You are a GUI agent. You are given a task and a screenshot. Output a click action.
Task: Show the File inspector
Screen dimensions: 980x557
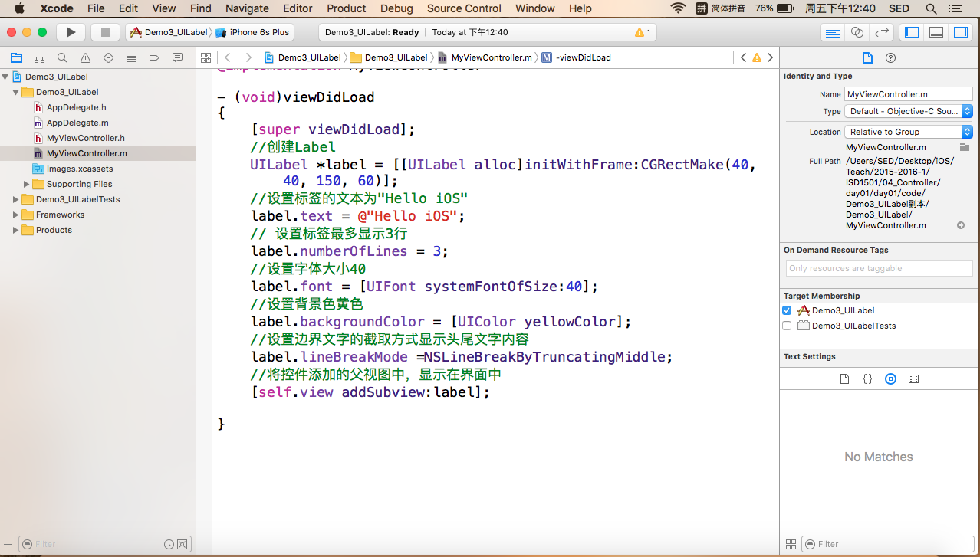tap(867, 57)
